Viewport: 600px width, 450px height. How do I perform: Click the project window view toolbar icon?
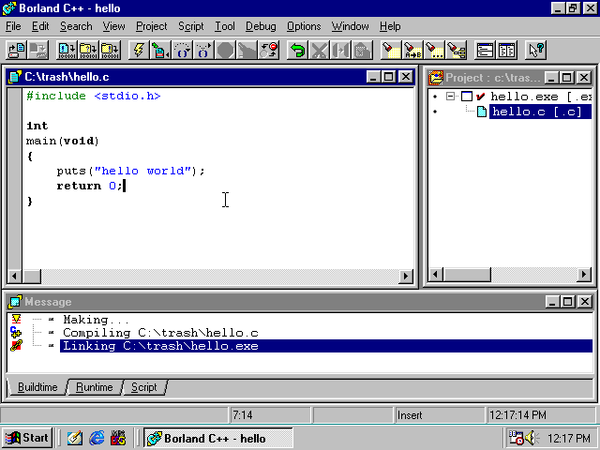tap(507, 50)
